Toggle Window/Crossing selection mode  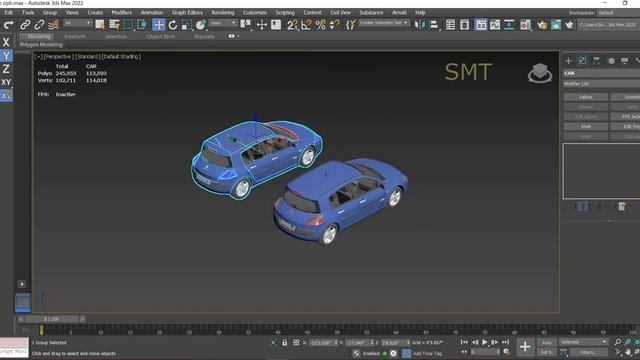(142, 25)
